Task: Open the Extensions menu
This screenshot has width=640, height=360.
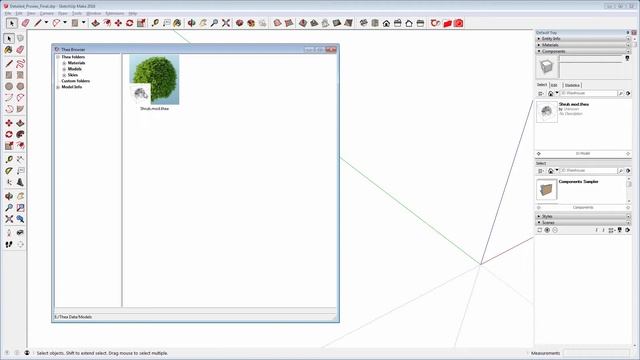Action: [x=115, y=13]
